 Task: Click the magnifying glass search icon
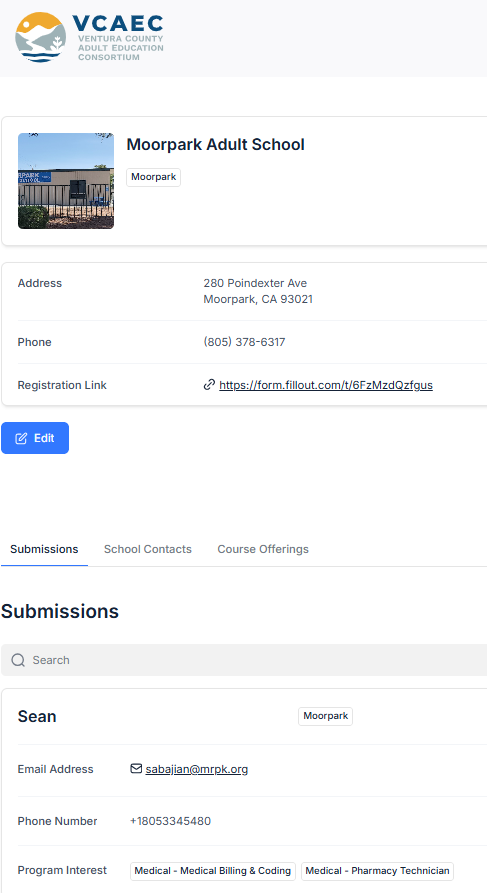coord(18,660)
